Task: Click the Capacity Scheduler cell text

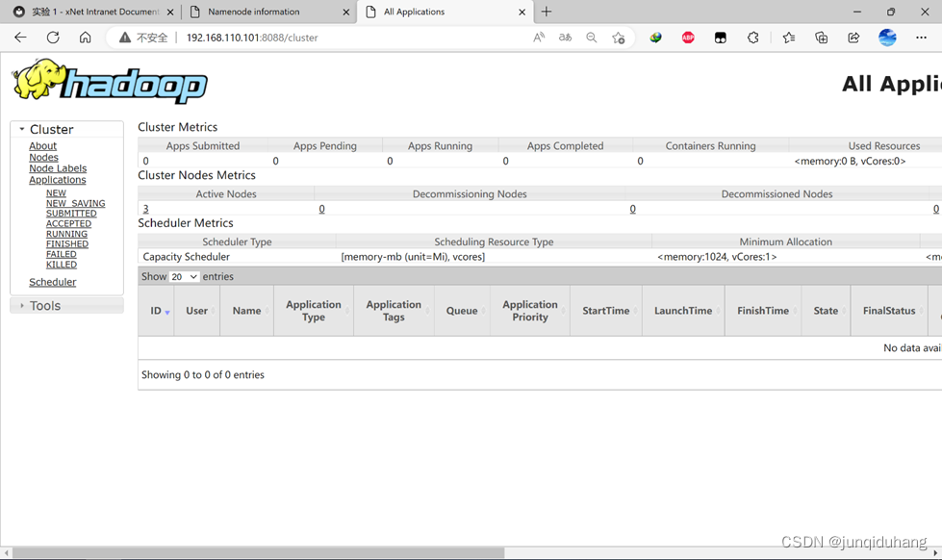Action: (187, 257)
